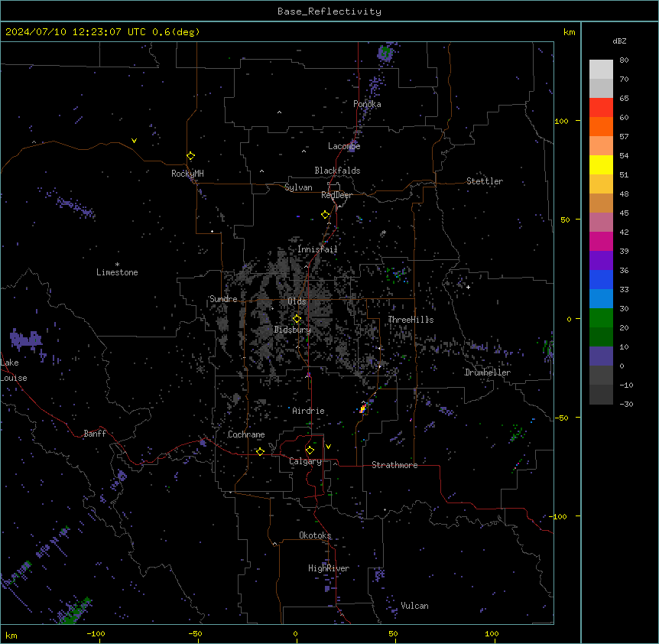Click the Stettler city label

tap(485, 181)
